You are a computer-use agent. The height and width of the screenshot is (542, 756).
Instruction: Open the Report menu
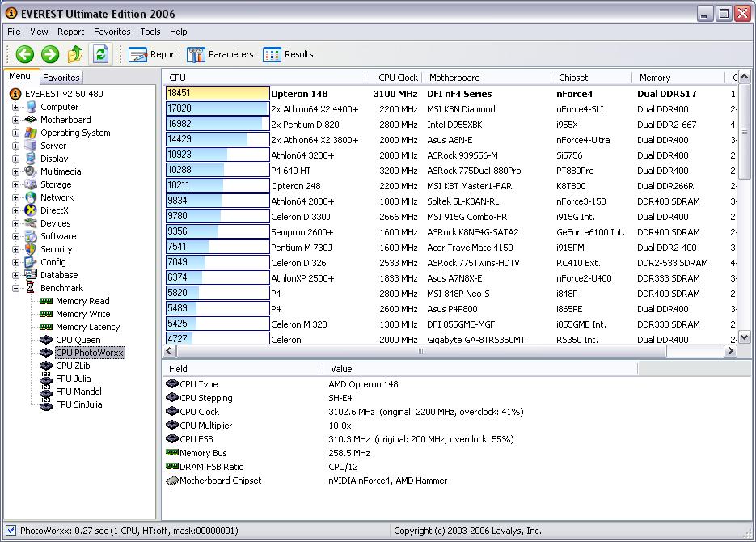click(71, 32)
